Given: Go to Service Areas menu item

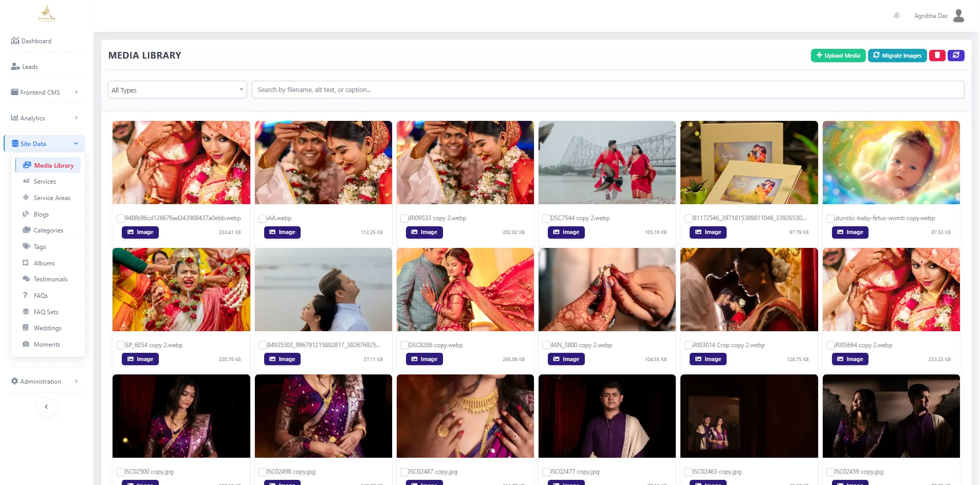Looking at the screenshot, I should [52, 198].
